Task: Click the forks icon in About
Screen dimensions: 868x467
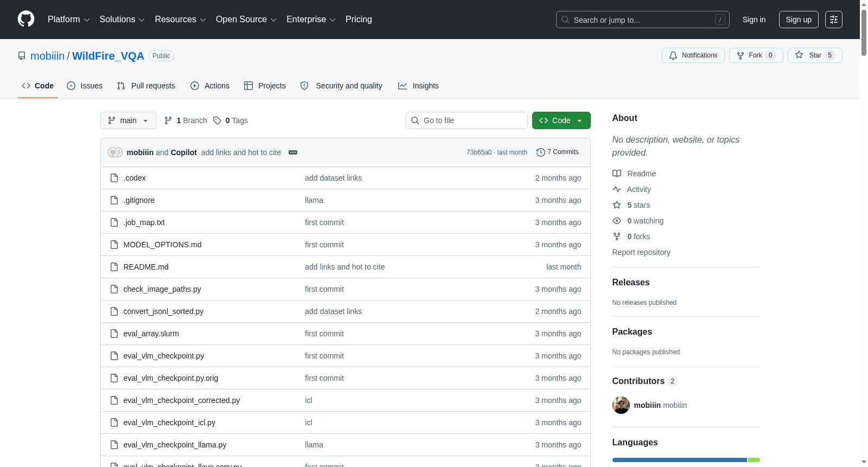Action: click(617, 236)
